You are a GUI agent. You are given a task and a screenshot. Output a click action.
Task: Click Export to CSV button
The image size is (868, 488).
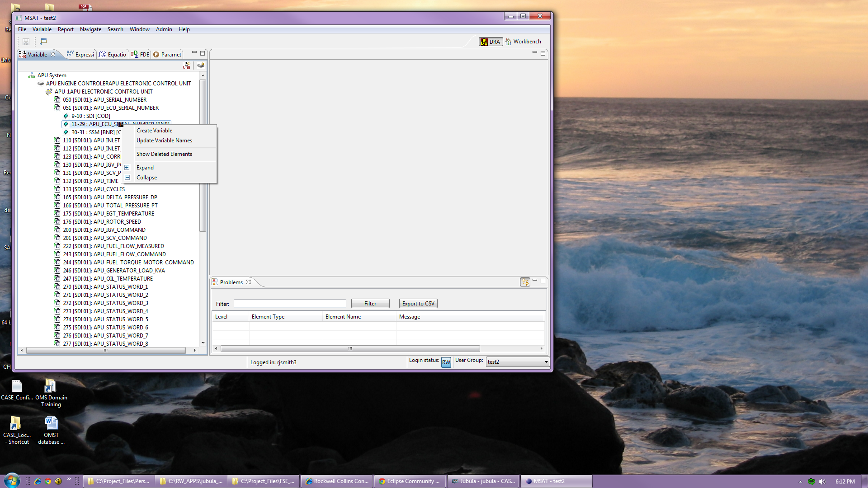(x=418, y=304)
